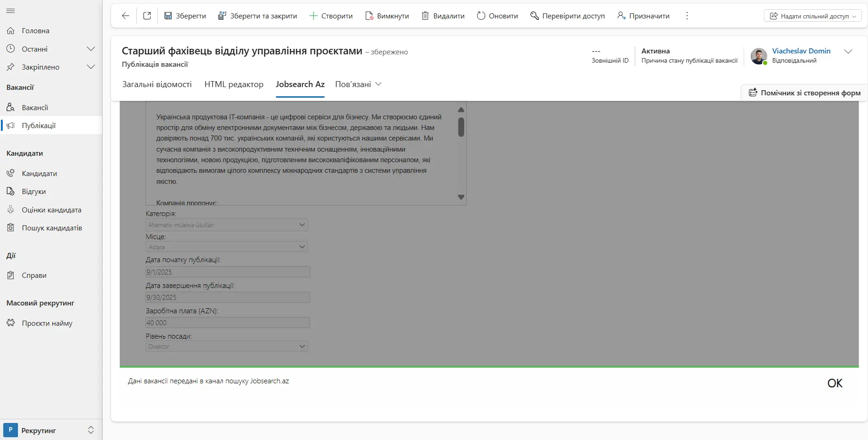Switch to the Загальні відомості tab
Image resolution: width=868 pixels, height=440 pixels.
pyautogui.click(x=157, y=84)
